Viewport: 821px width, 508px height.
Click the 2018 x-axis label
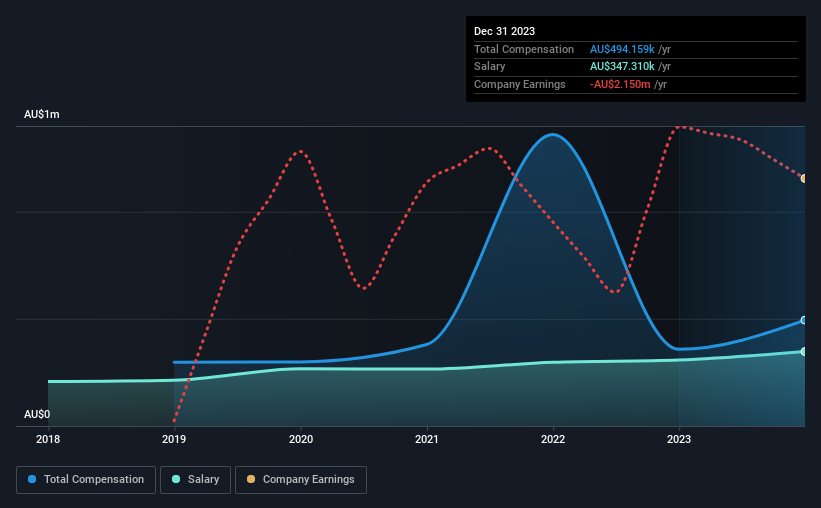[x=48, y=439]
